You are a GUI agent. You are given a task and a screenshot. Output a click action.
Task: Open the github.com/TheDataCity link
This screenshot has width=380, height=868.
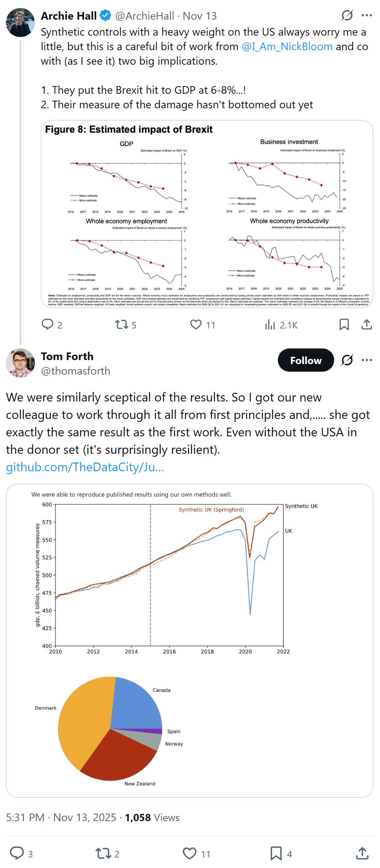(85, 467)
